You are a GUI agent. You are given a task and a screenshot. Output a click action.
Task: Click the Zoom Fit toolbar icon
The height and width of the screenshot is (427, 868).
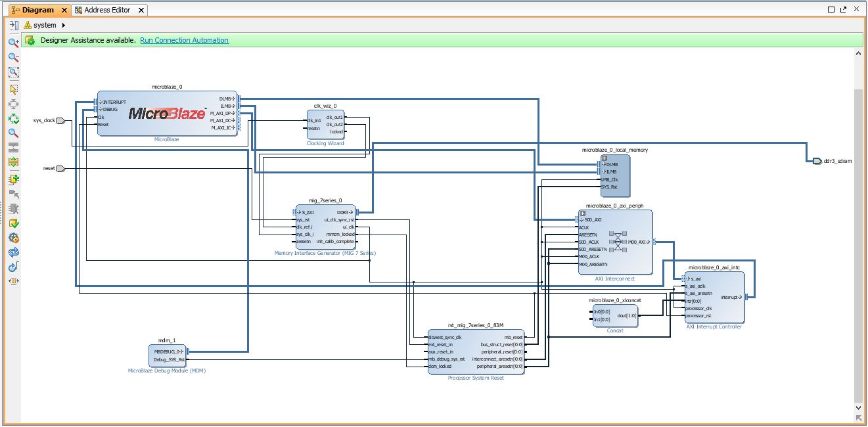point(13,73)
